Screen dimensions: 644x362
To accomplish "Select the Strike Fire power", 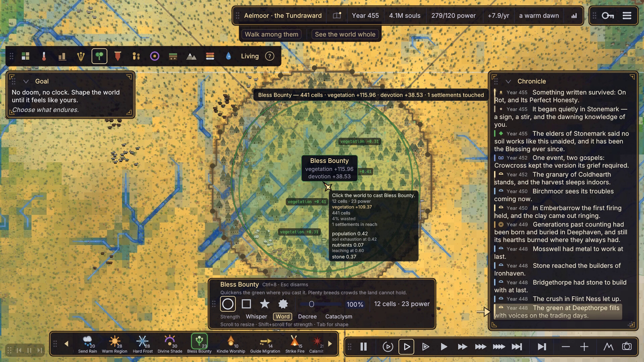I will click(x=295, y=344).
